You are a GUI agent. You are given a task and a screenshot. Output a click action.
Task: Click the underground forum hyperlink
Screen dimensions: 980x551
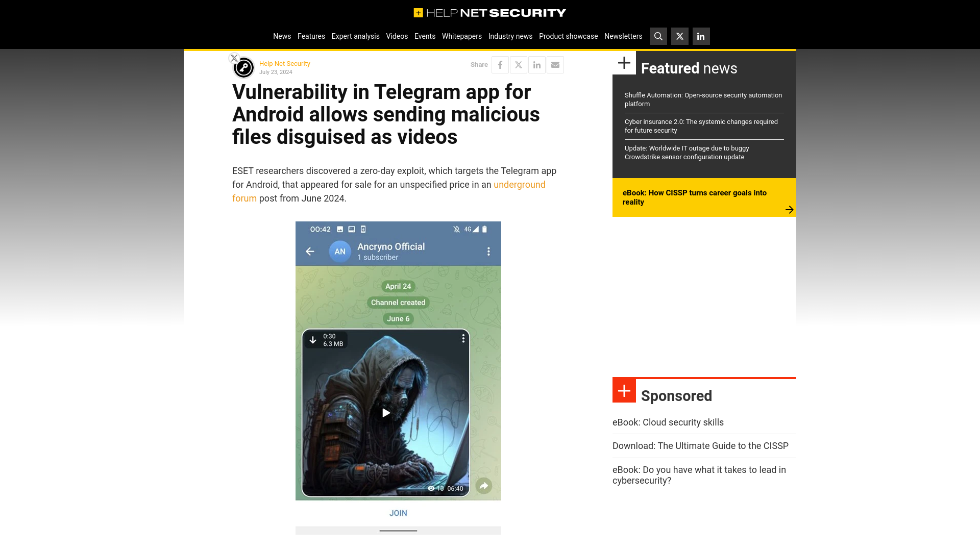(x=388, y=191)
